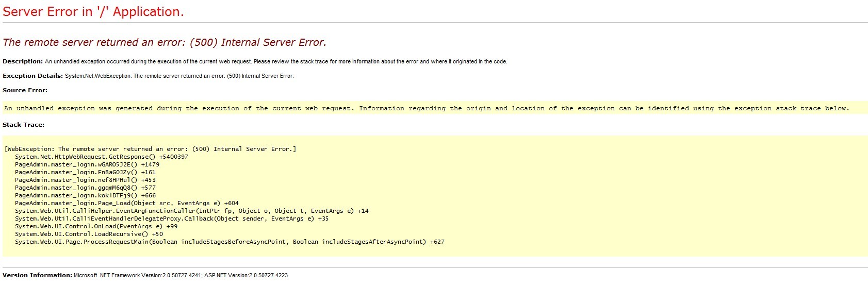Click the "Version Information:" label
The height and width of the screenshot is (286, 868).
click(x=37, y=275)
